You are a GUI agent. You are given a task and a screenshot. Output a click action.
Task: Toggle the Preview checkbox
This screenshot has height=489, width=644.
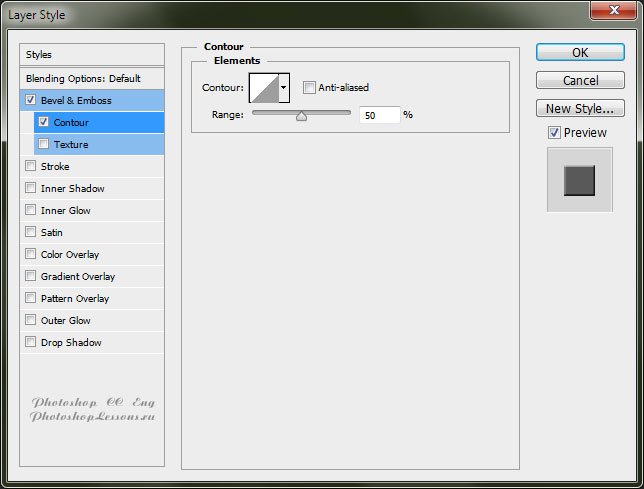(554, 133)
